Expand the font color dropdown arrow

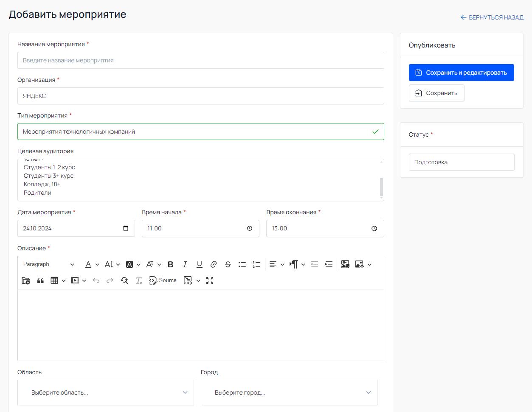(97, 264)
